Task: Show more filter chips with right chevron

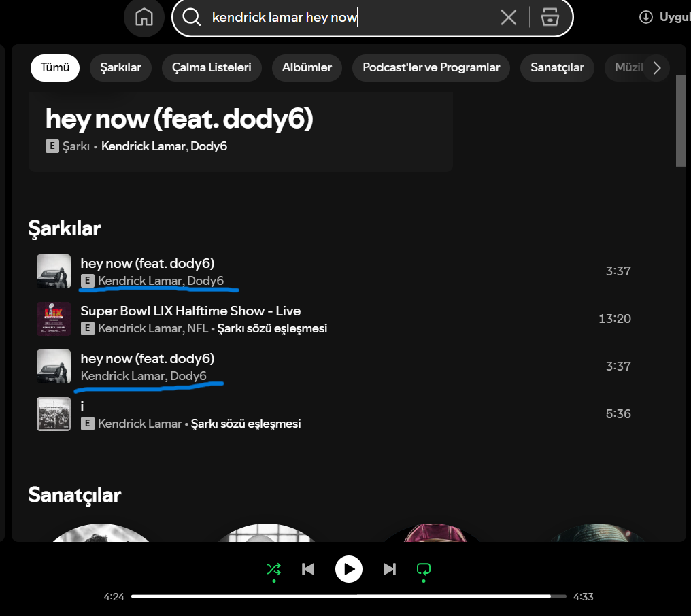Action: [656, 68]
